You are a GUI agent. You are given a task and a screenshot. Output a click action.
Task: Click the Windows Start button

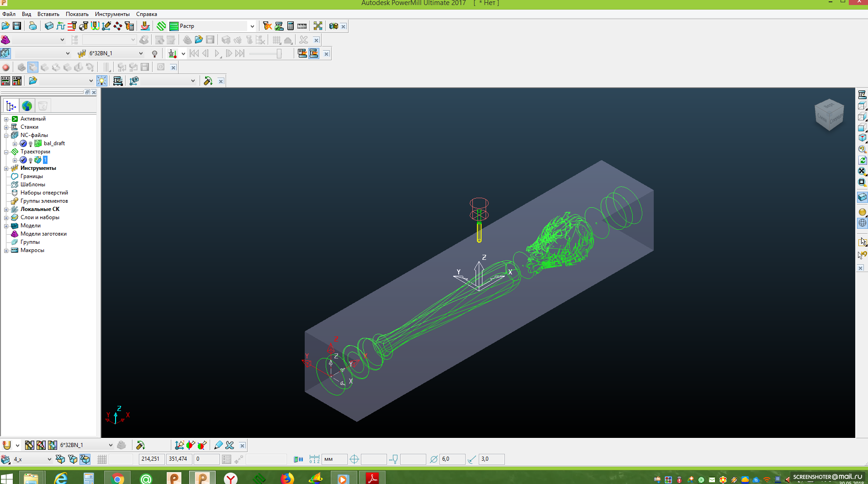[7, 478]
